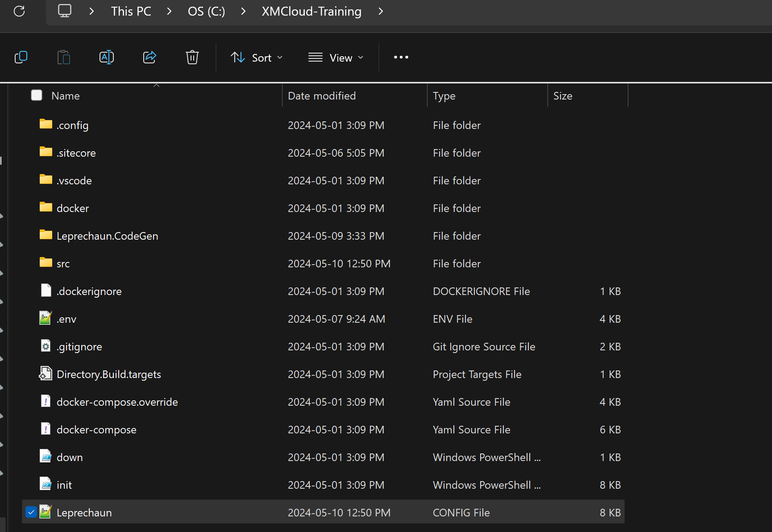Image resolution: width=772 pixels, height=532 pixels.
Task: Open the See more menu
Action: [401, 57]
